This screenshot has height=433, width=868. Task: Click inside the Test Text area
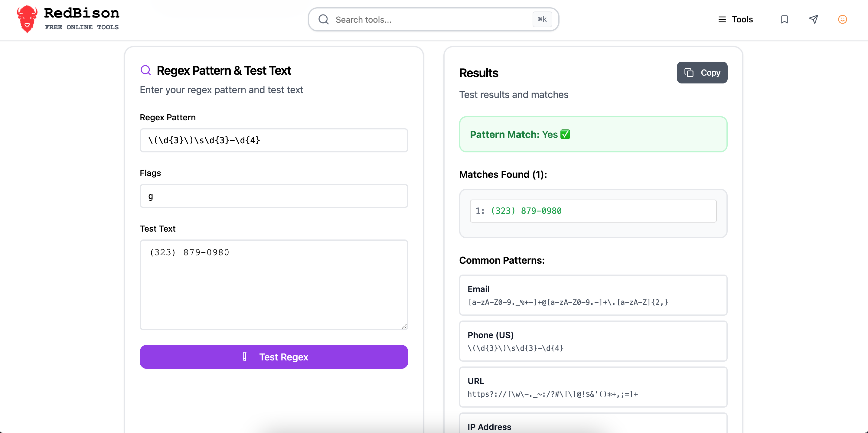(x=274, y=285)
